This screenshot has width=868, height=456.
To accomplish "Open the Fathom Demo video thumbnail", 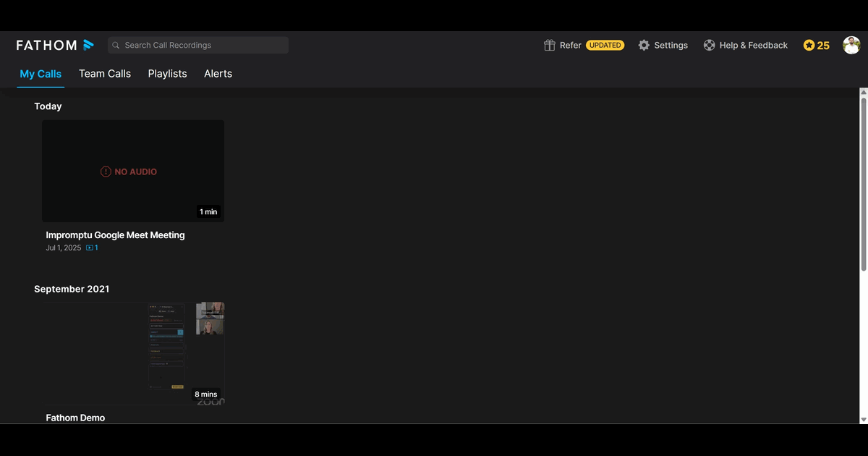I will tap(133, 353).
